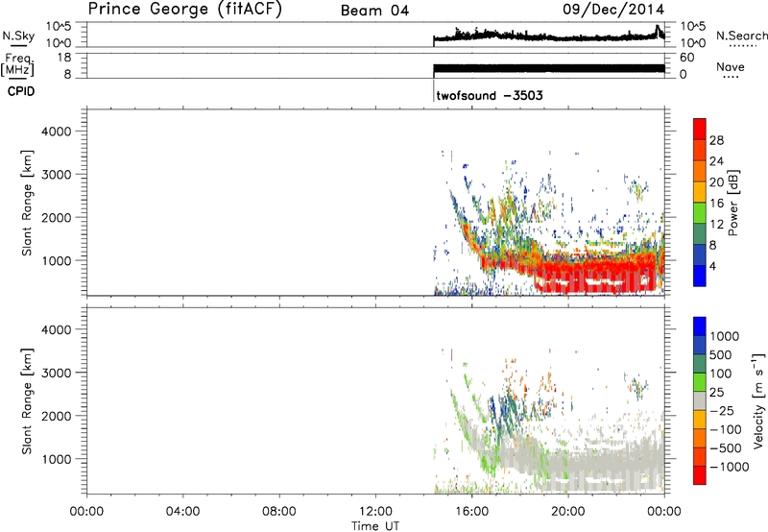Click the date '09/Dec/2014'
This screenshot has width=768, height=532.
[x=613, y=10]
